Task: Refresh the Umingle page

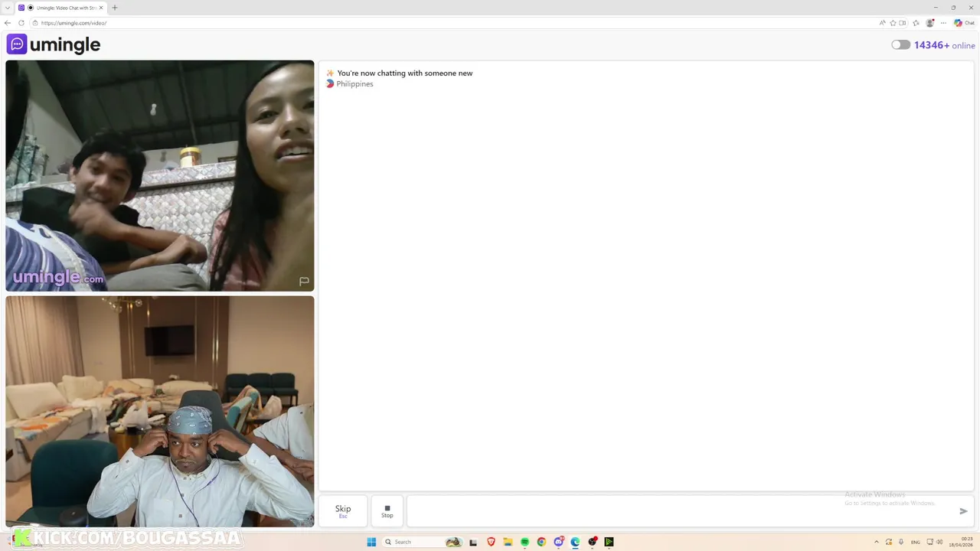Action: (21, 23)
